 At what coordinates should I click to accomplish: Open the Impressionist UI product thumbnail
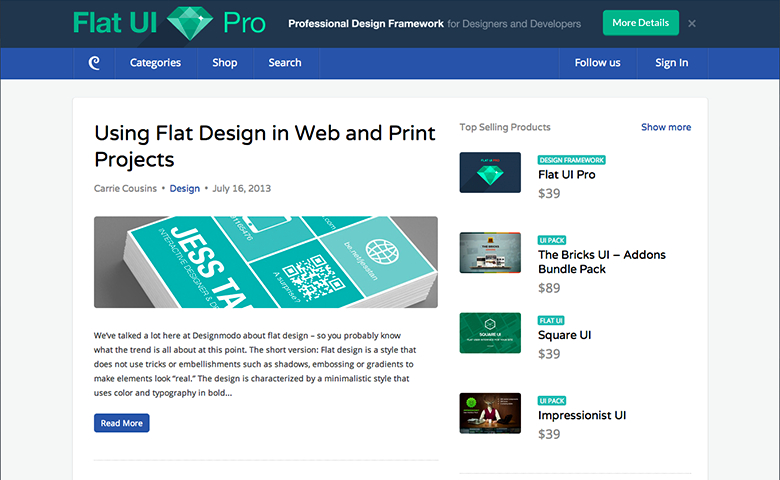point(490,413)
